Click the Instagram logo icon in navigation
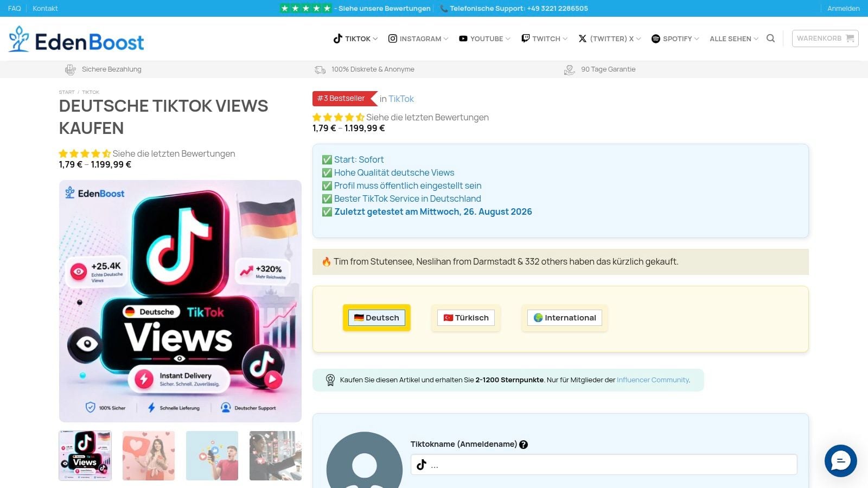This screenshot has height=488, width=868. click(393, 38)
